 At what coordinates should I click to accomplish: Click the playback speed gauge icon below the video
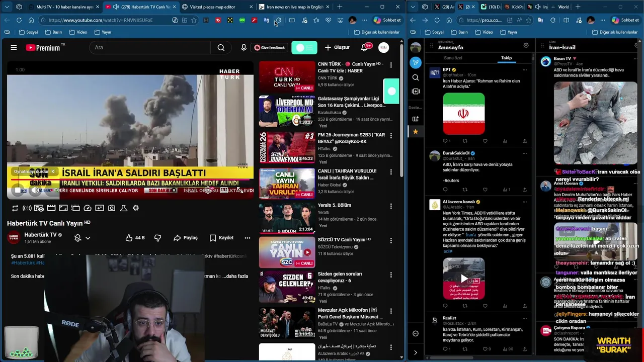(88, 208)
